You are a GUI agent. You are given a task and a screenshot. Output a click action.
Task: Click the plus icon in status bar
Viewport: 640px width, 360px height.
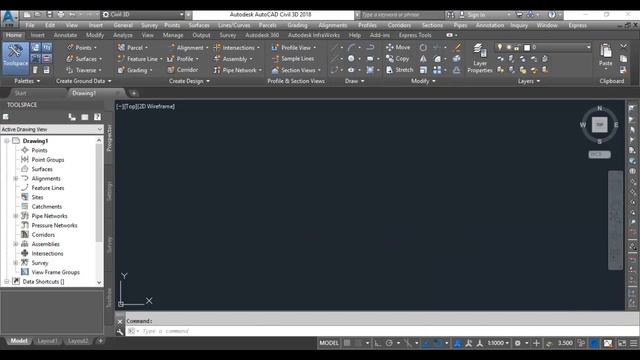pos(536,343)
